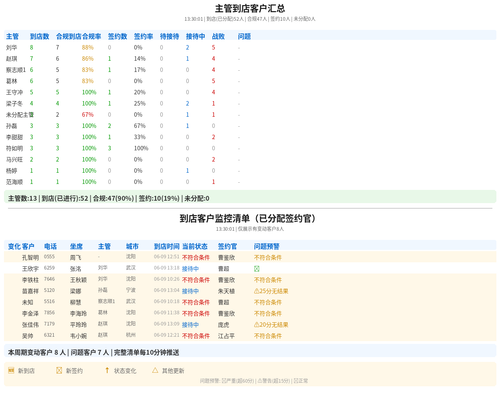Click the 当前状态 column header
The image size is (500, 403).
[195, 246]
